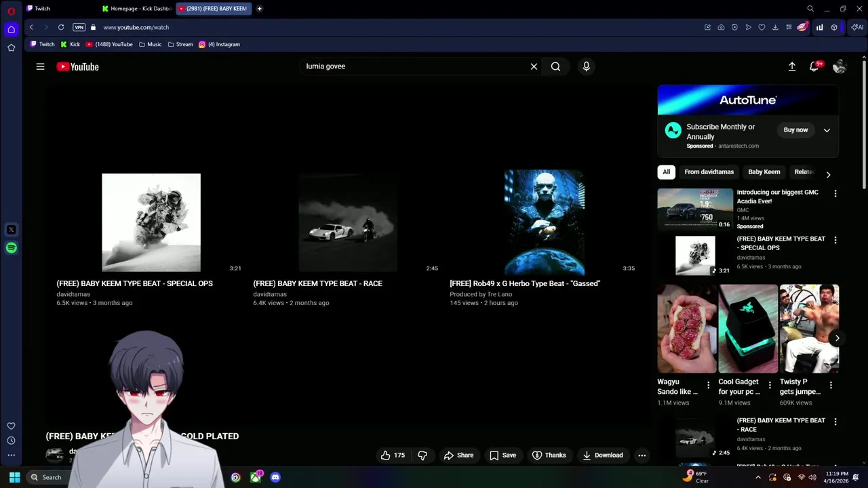This screenshot has width=868, height=488.
Task: Open the Instagram bookmark
Action: 219,44
